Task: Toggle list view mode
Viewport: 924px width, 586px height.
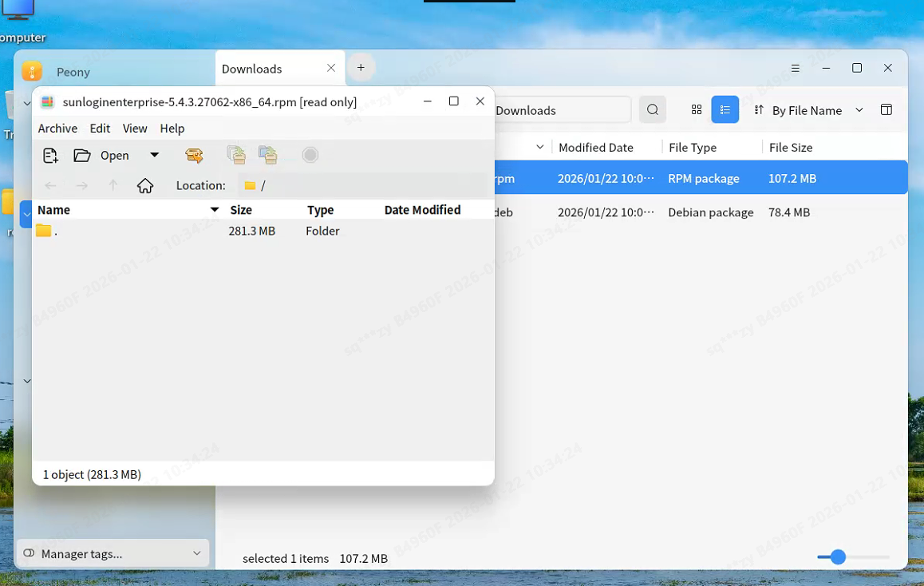Action: 725,109
